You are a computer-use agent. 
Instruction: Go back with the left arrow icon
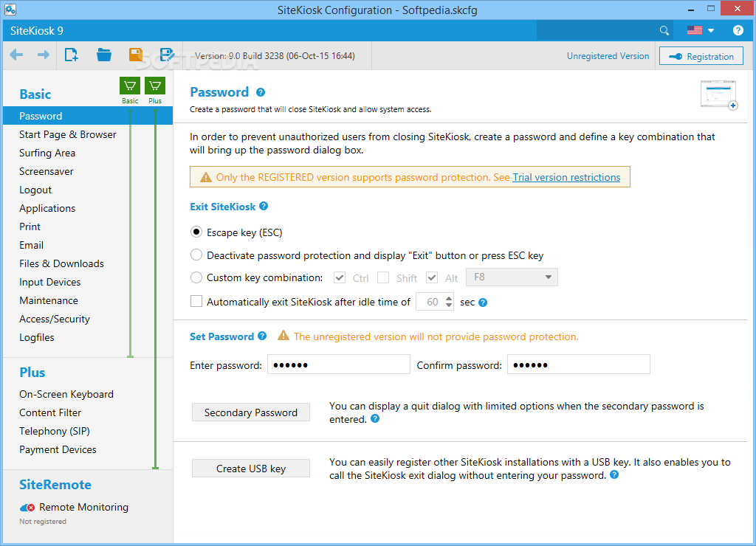pos(16,55)
